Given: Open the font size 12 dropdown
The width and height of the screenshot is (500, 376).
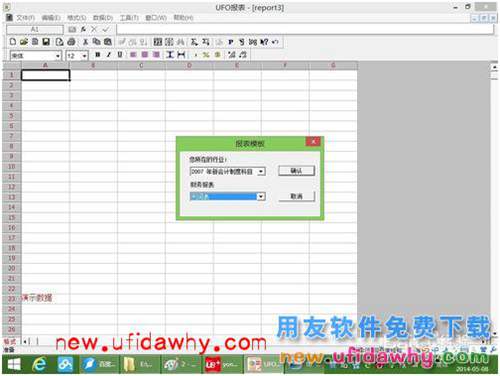Looking at the screenshot, I should tap(84, 55).
